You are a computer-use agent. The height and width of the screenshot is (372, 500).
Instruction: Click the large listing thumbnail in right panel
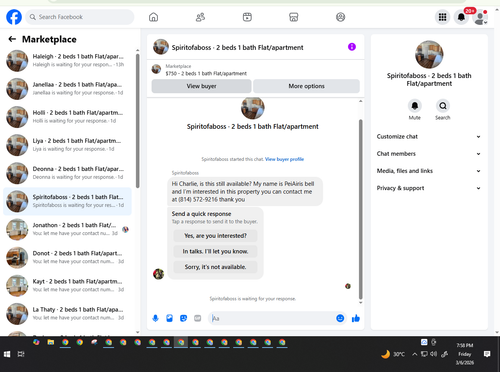[x=429, y=55]
